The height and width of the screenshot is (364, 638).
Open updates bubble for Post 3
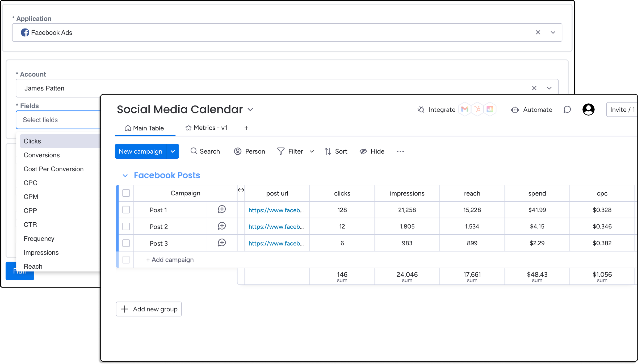(222, 243)
